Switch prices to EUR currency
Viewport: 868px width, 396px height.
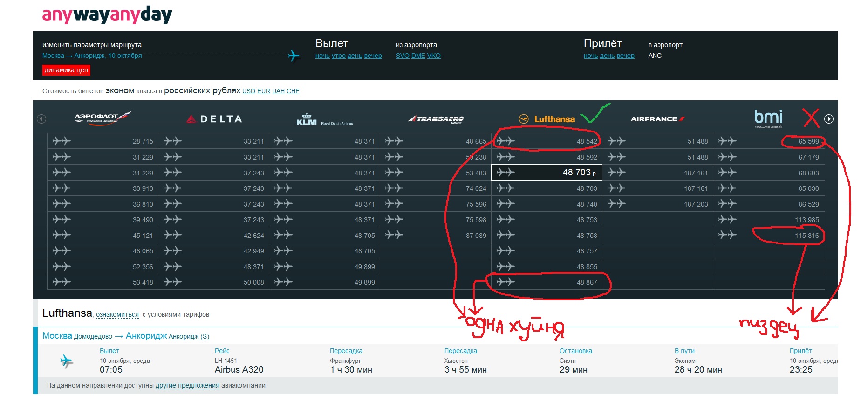pyautogui.click(x=264, y=91)
